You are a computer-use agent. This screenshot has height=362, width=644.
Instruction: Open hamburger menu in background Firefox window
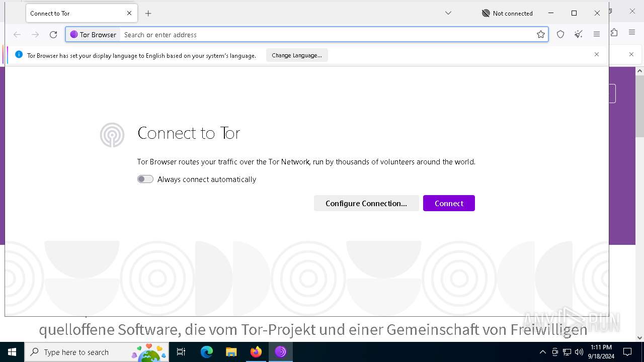pos(632,32)
